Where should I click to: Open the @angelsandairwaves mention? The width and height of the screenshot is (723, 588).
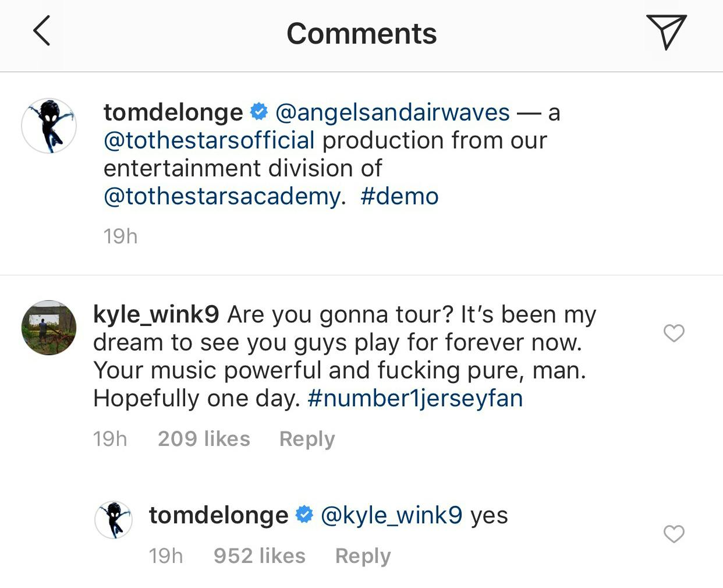coord(391,111)
